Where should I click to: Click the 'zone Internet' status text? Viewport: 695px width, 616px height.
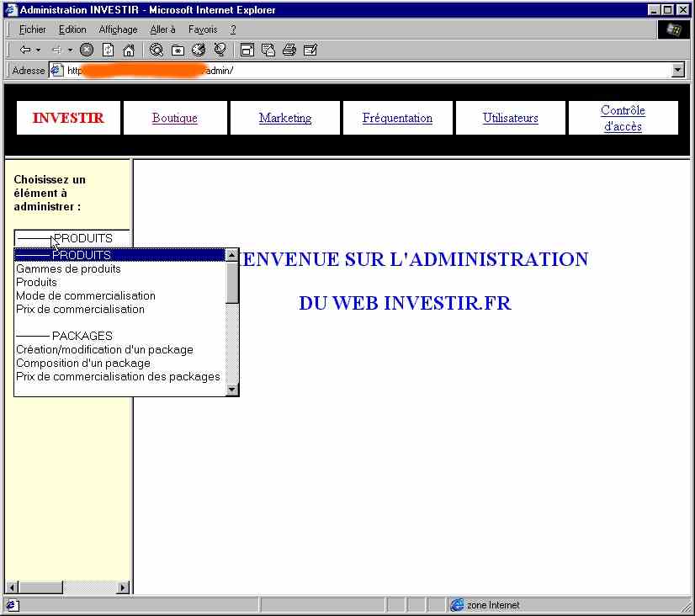click(x=493, y=605)
